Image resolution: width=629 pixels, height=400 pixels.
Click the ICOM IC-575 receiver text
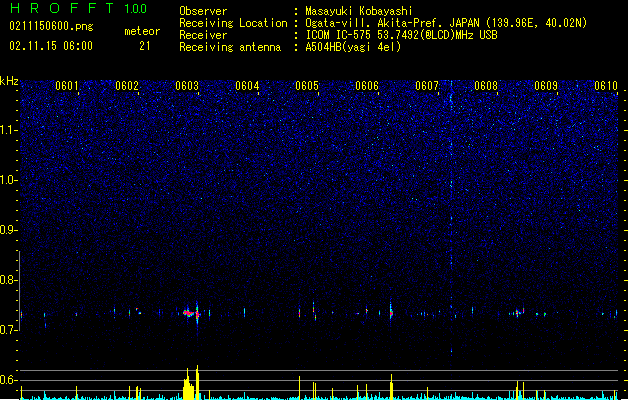401,35
